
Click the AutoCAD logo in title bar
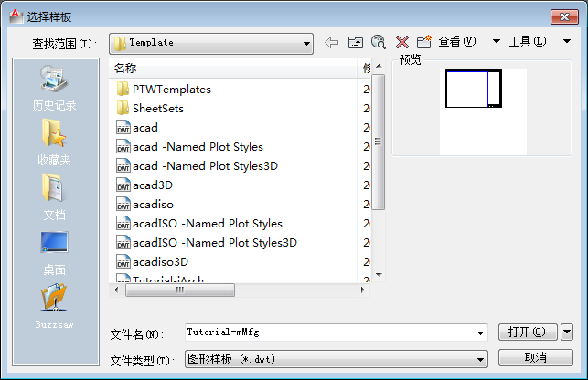click(16, 16)
